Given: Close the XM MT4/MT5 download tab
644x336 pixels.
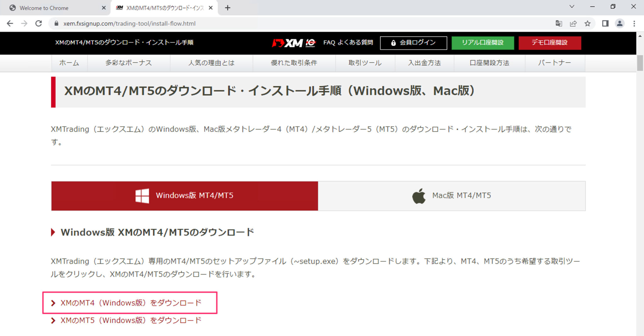Looking at the screenshot, I should [211, 8].
